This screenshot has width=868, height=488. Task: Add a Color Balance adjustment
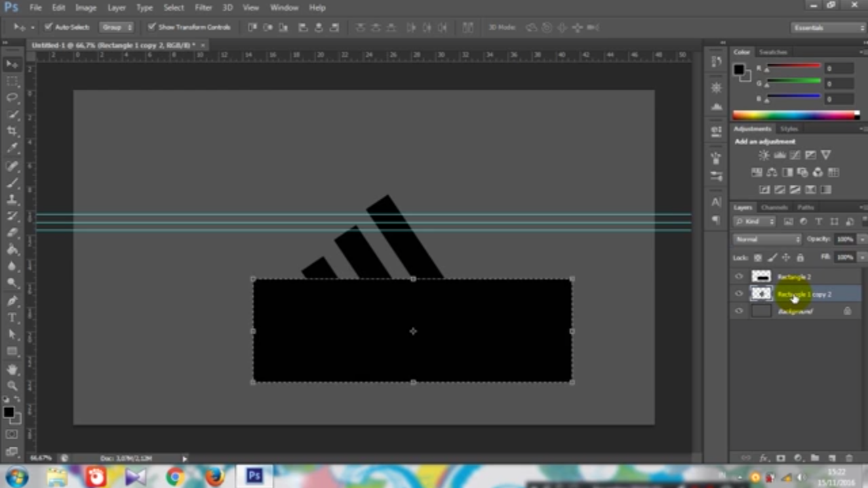tap(772, 172)
